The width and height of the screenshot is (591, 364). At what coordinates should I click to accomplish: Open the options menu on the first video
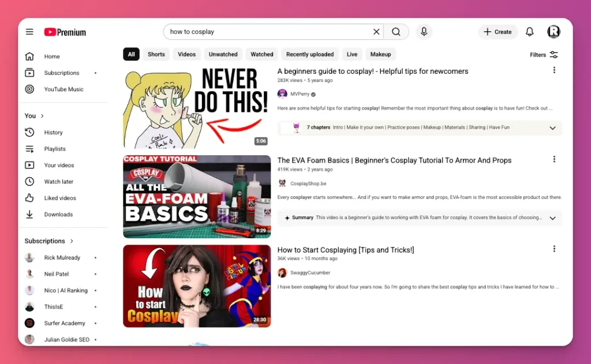click(x=554, y=70)
